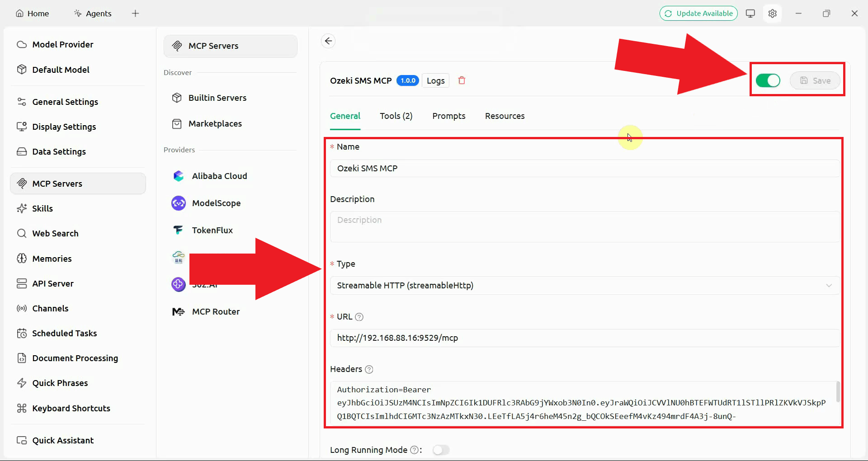Open General Settings page

(x=78, y=102)
